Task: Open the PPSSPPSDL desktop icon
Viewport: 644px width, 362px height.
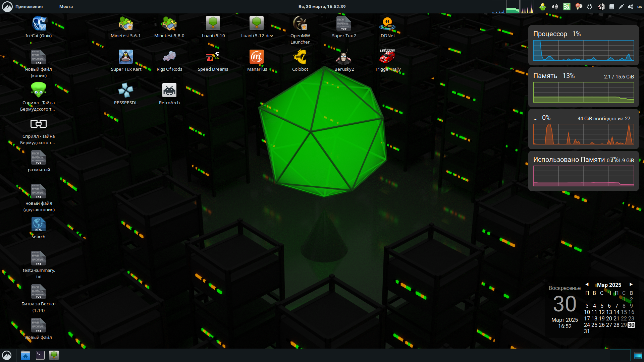Action: tap(126, 91)
